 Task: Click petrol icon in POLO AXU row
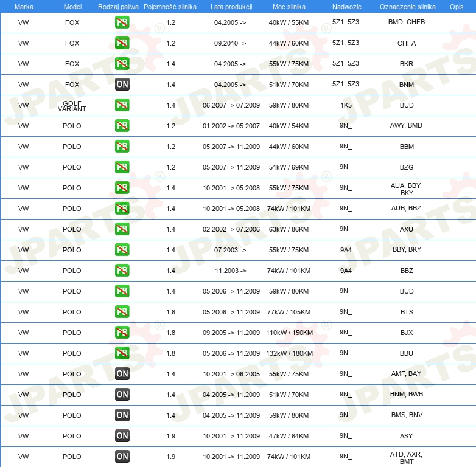coord(122,229)
